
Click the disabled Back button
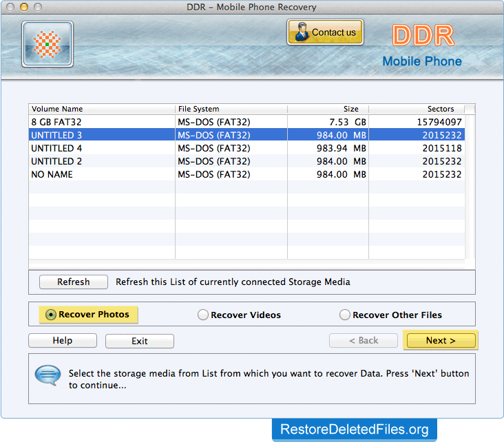(x=364, y=340)
